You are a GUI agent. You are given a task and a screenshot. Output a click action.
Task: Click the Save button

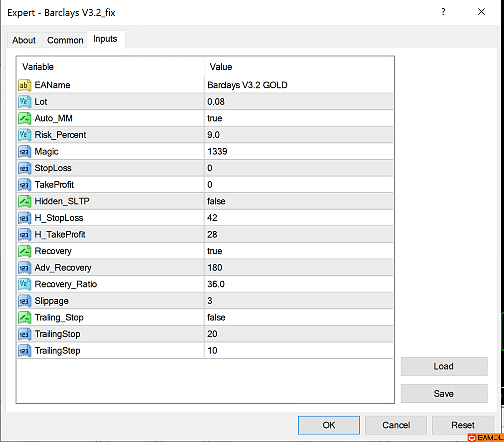[x=444, y=394]
